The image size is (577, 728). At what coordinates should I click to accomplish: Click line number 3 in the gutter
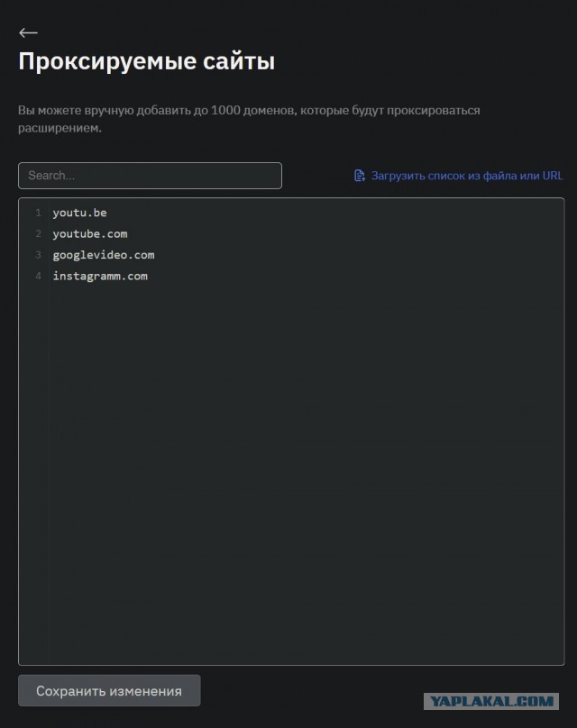coord(39,255)
